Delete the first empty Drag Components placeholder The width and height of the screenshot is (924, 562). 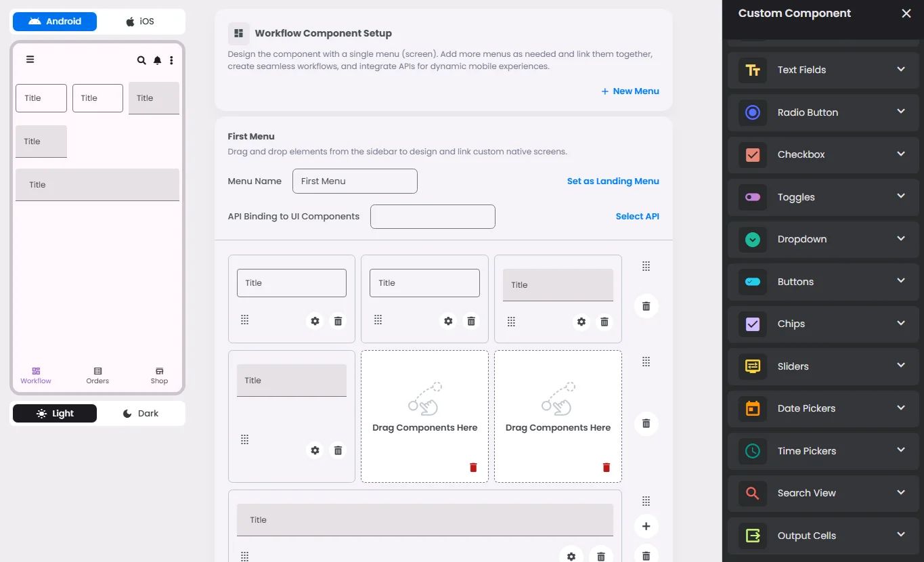point(473,467)
